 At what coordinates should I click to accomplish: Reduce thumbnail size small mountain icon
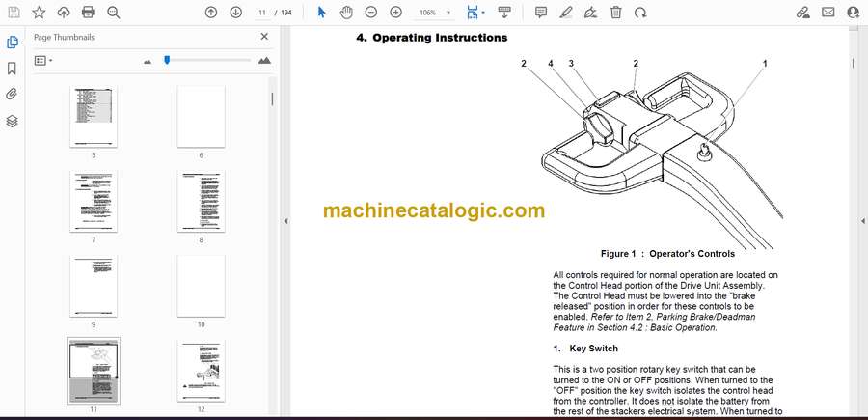(x=148, y=62)
